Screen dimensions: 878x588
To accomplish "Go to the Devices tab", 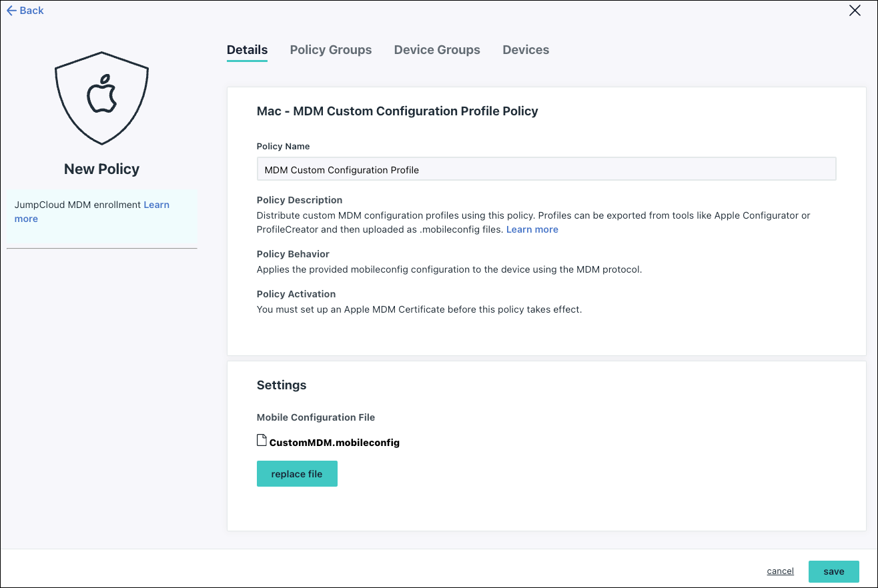I will pos(526,50).
